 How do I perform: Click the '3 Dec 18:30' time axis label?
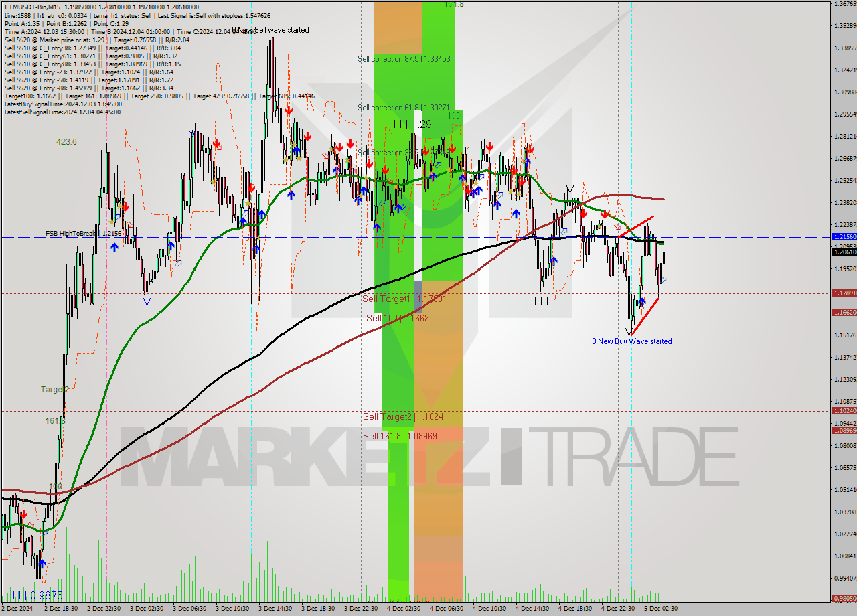coord(318,609)
